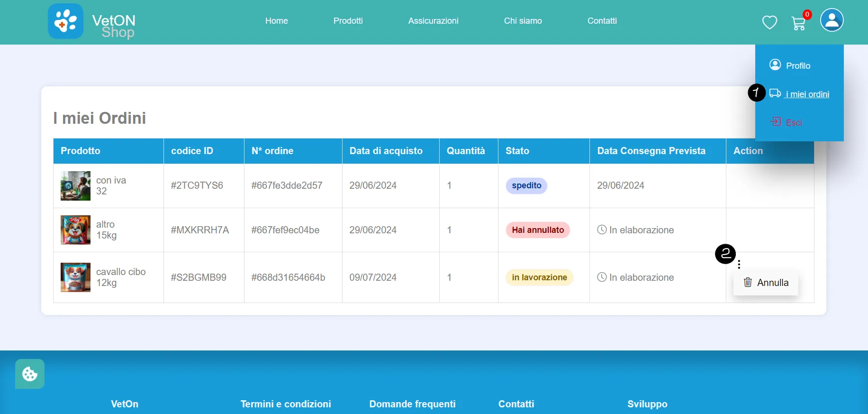
Task: Click product code #2TC9TYS6
Action: (197, 185)
